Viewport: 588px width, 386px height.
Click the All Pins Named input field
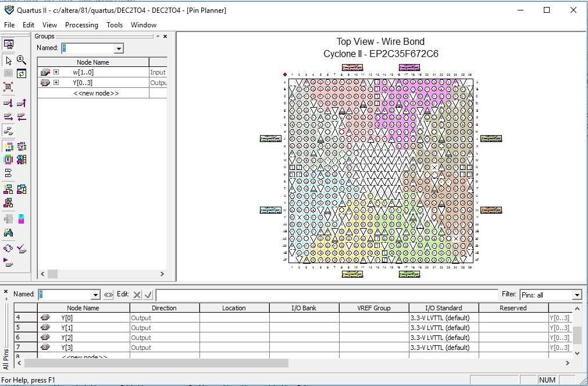coord(65,295)
